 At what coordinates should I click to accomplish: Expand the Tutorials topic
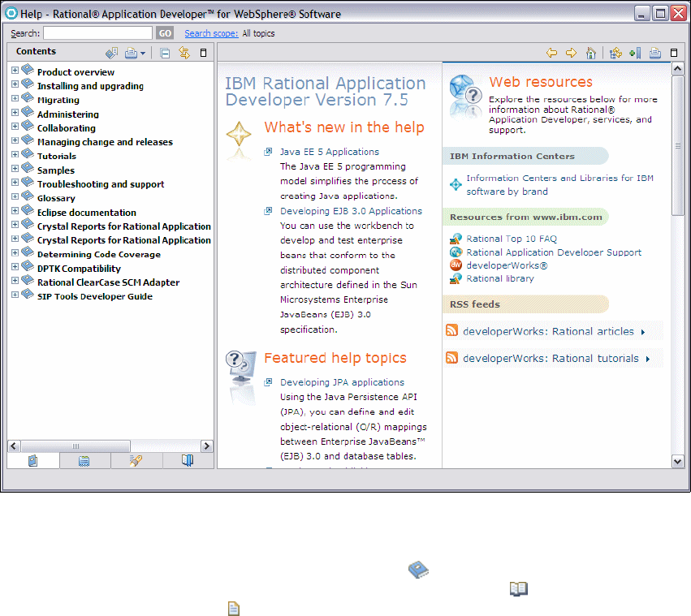15,154
